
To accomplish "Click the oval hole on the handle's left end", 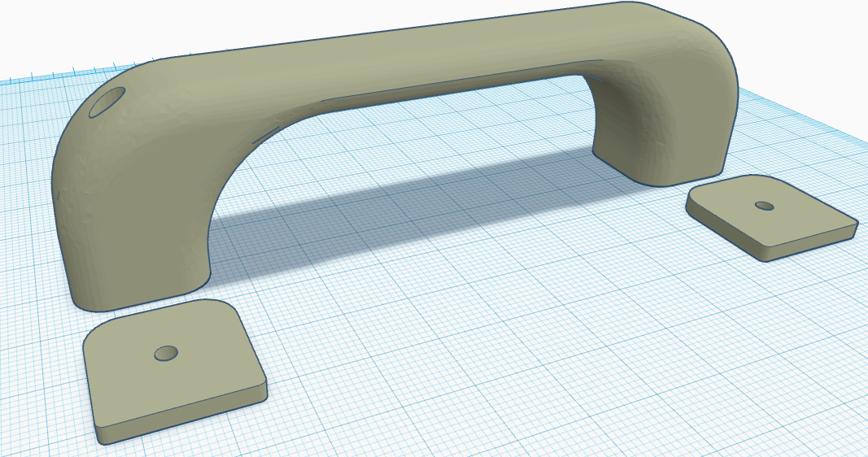I will click(x=107, y=102).
